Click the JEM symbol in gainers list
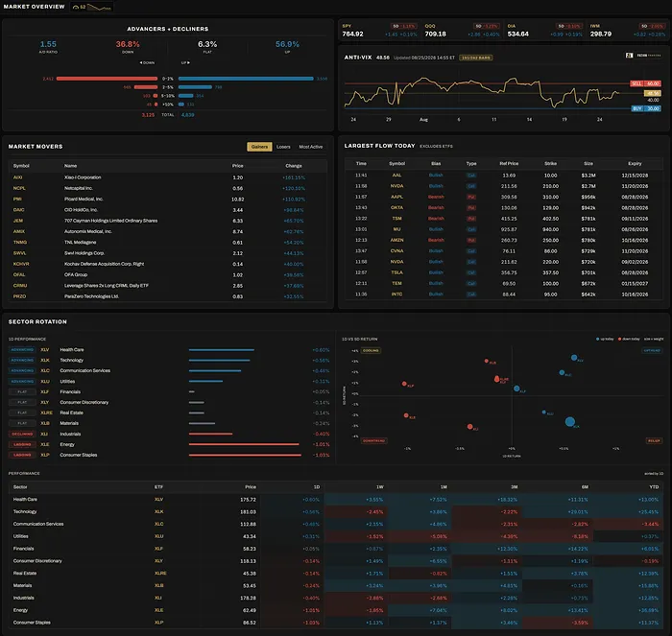 [x=18, y=221]
